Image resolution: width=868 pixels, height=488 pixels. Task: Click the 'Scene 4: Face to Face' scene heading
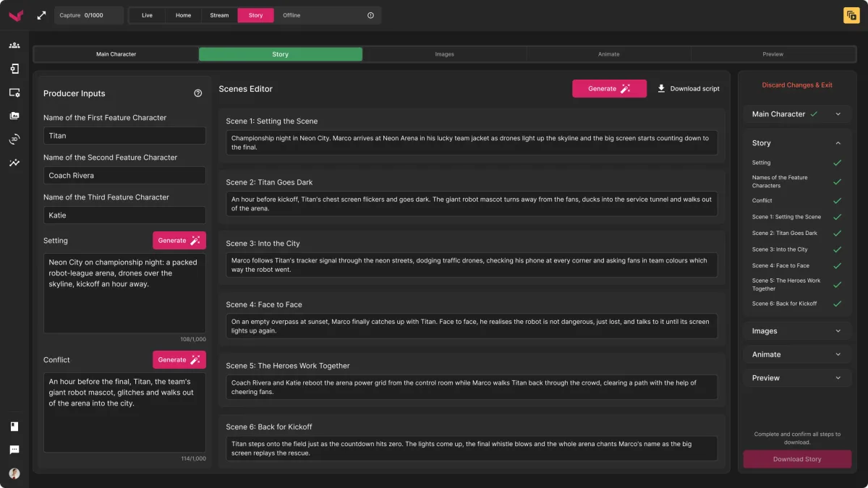tap(264, 304)
